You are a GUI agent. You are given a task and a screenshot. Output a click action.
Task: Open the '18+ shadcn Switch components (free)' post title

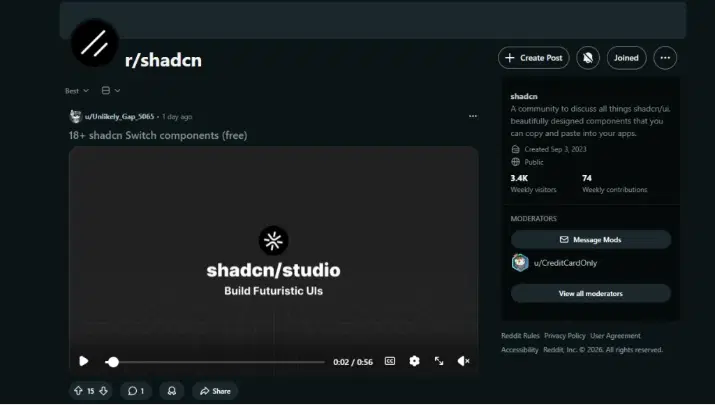pos(158,135)
